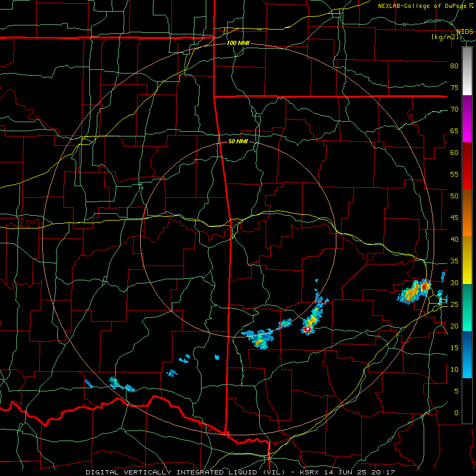Click the 15 value on color scale
This screenshot has height=476, width=476.
click(454, 348)
